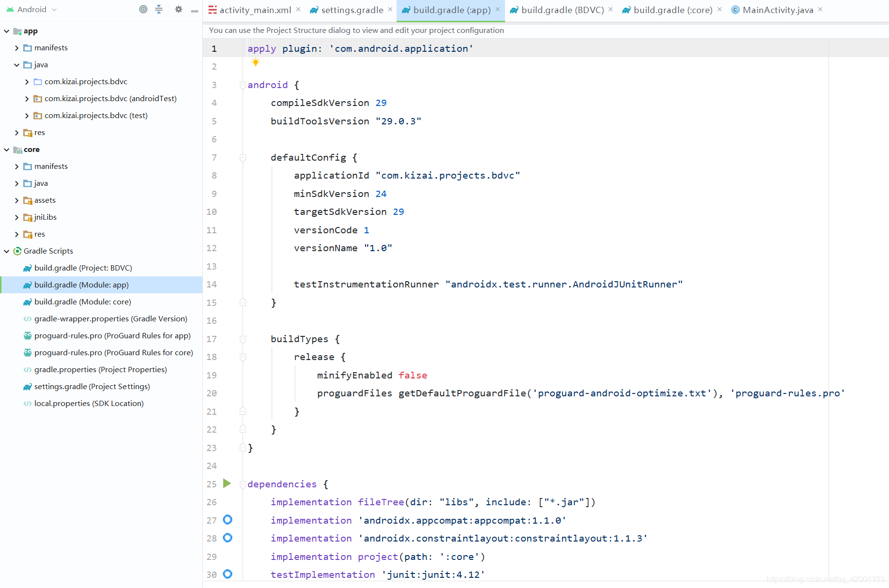Close the build.gradle (BDVC) tab
The image size is (889, 588).
[611, 9]
